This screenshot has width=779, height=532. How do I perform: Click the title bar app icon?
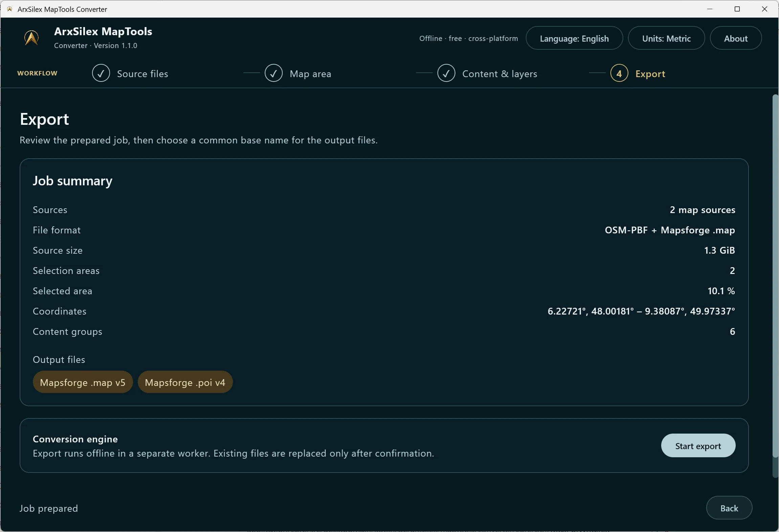pos(9,9)
